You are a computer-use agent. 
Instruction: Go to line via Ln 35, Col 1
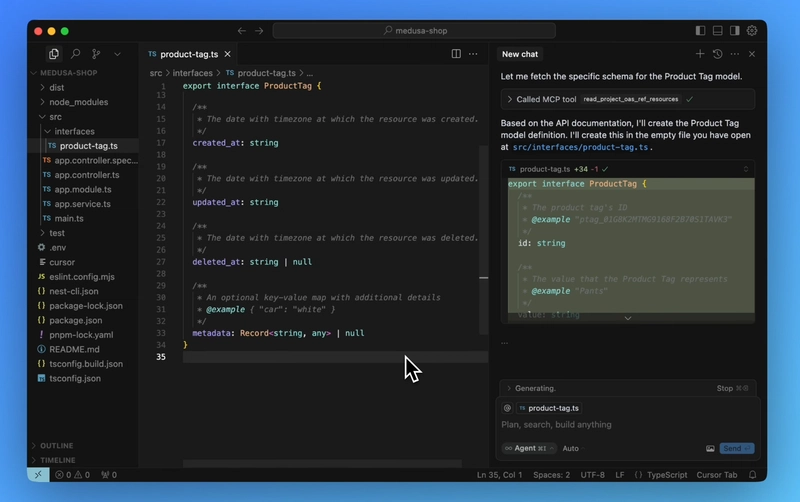coord(499,475)
